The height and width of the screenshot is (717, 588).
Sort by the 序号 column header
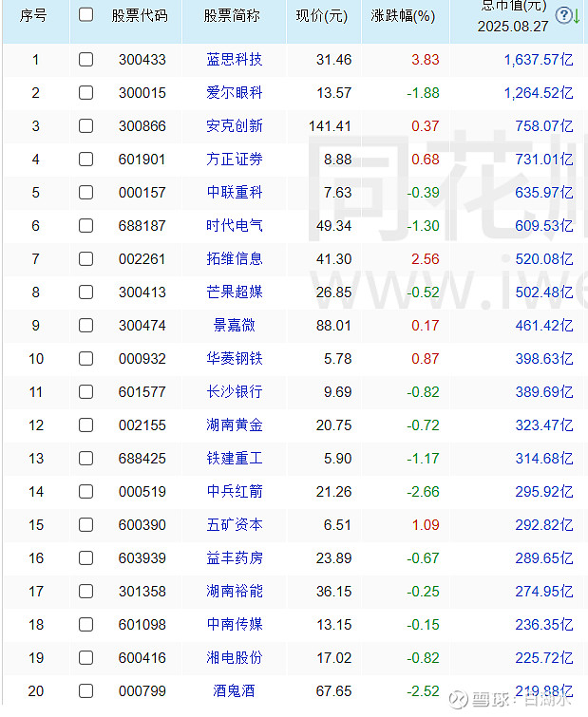coord(33,15)
